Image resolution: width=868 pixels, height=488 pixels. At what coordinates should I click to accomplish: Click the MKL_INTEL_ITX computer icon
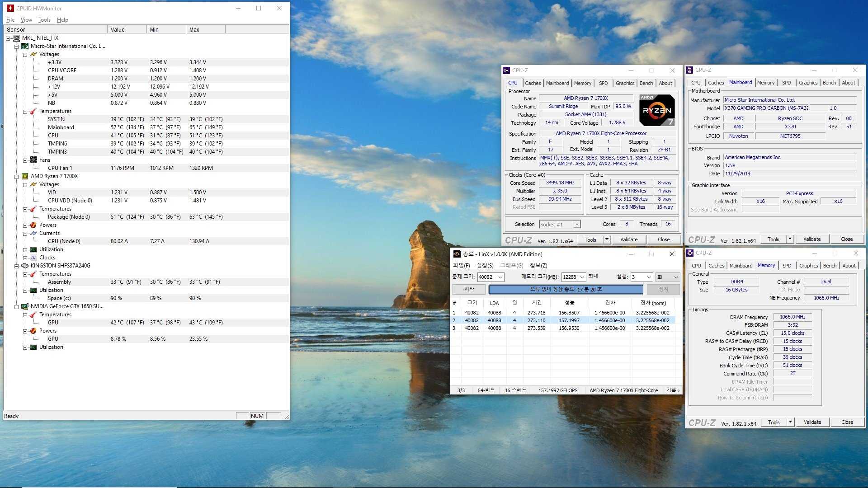point(17,38)
